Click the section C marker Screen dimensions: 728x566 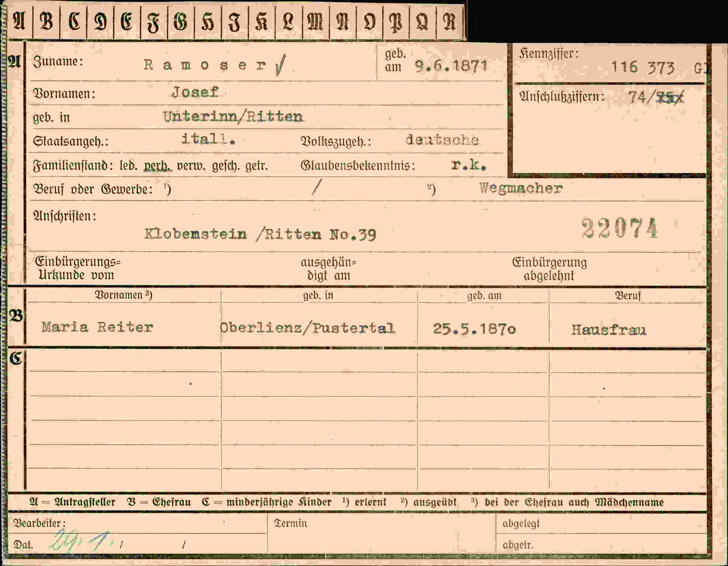click(16, 358)
